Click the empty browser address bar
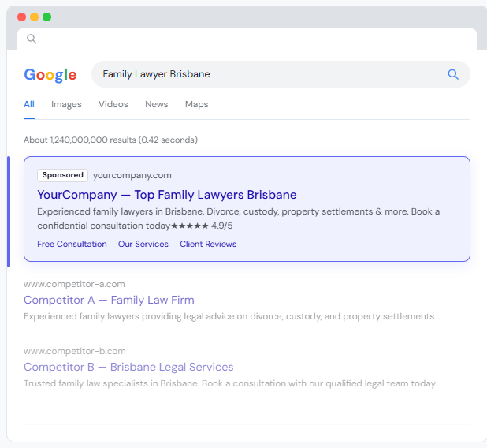 [247, 39]
